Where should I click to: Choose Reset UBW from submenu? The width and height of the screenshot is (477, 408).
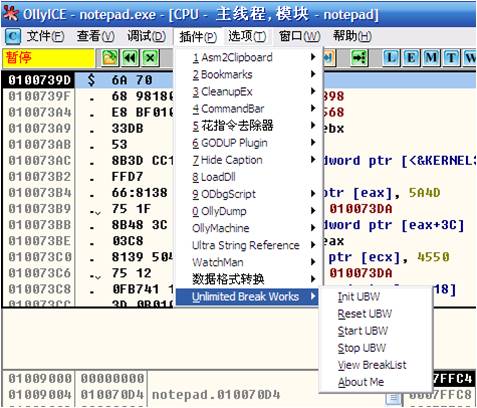point(376,314)
